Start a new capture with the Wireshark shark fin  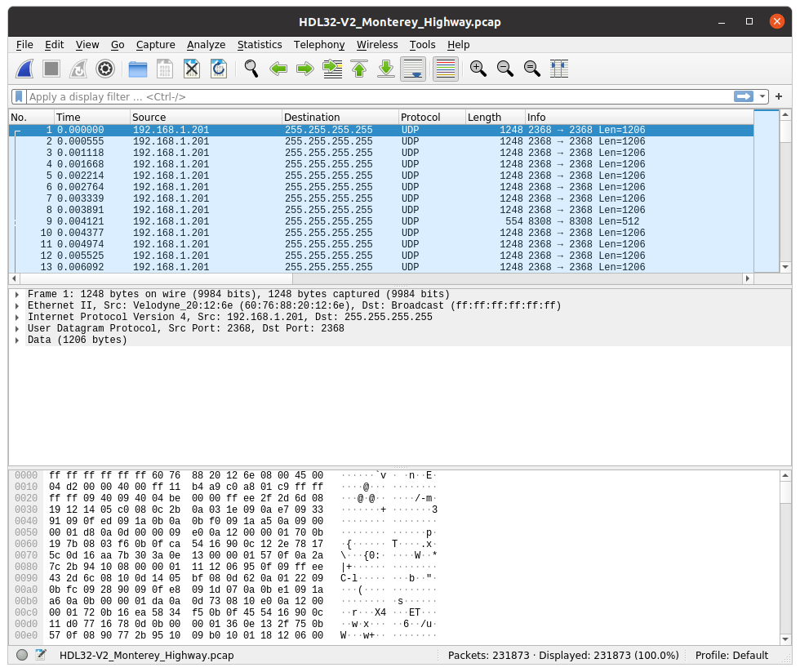click(25, 69)
